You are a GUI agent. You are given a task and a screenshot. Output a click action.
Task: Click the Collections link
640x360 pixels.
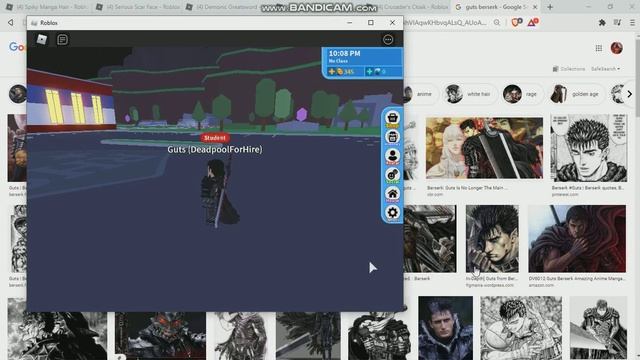click(569, 69)
